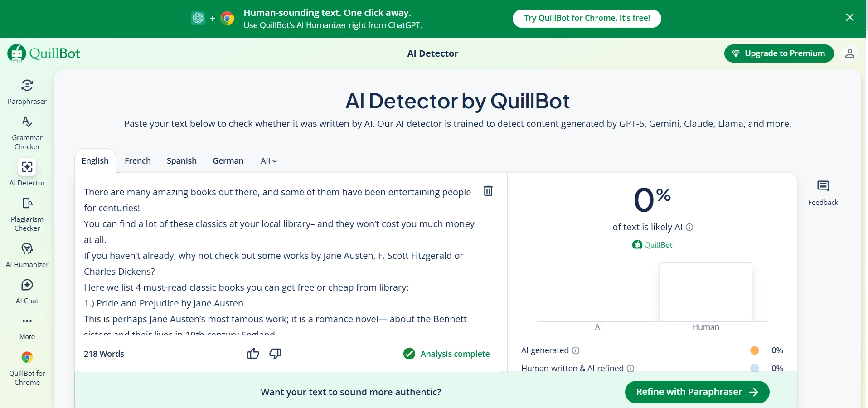Open the account profile menu
The height and width of the screenshot is (408, 868).
(x=850, y=53)
